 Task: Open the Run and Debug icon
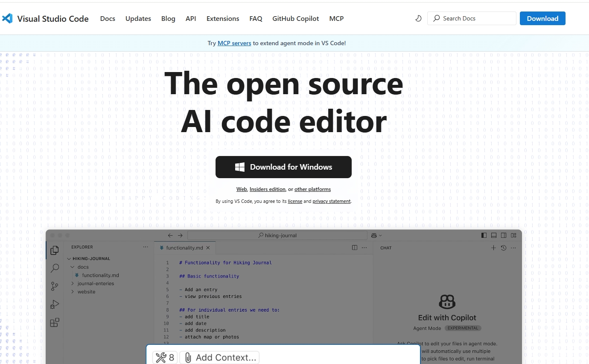click(54, 304)
